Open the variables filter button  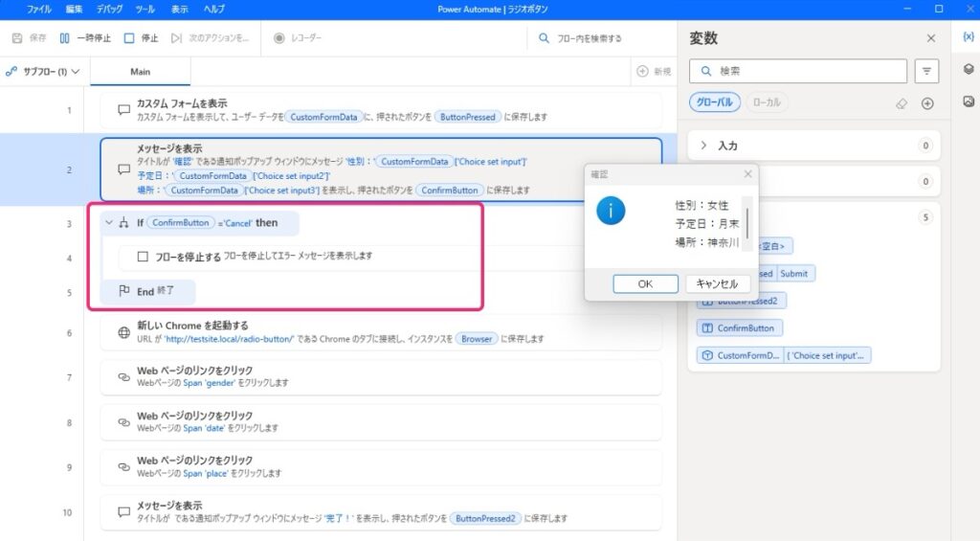click(x=926, y=71)
